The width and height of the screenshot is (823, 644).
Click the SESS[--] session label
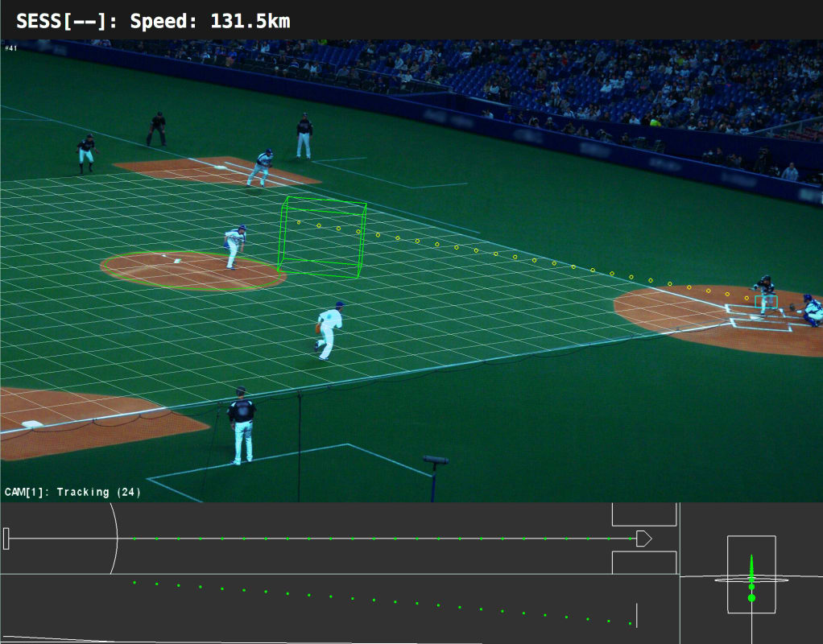click(x=62, y=22)
